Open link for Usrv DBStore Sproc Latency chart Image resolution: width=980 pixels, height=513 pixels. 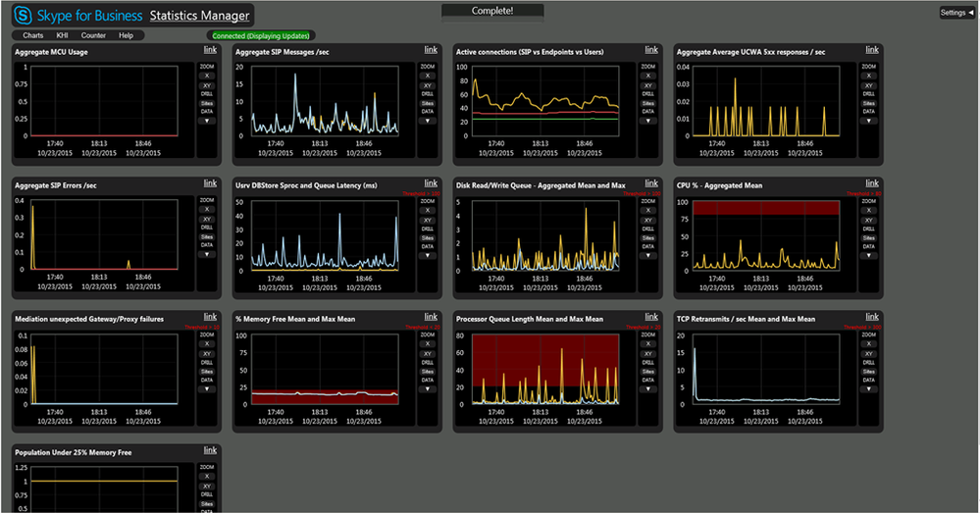[x=431, y=183]
